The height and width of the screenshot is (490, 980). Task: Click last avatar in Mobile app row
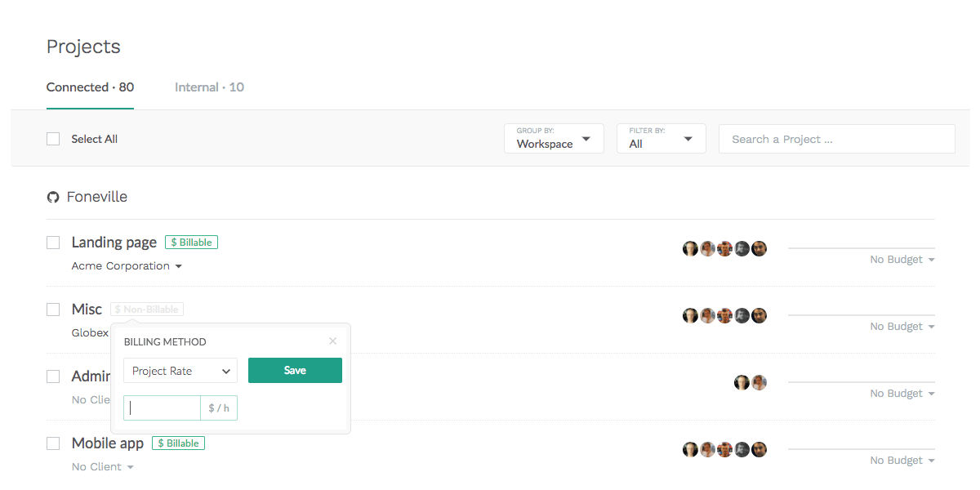(x=759, y=449)
